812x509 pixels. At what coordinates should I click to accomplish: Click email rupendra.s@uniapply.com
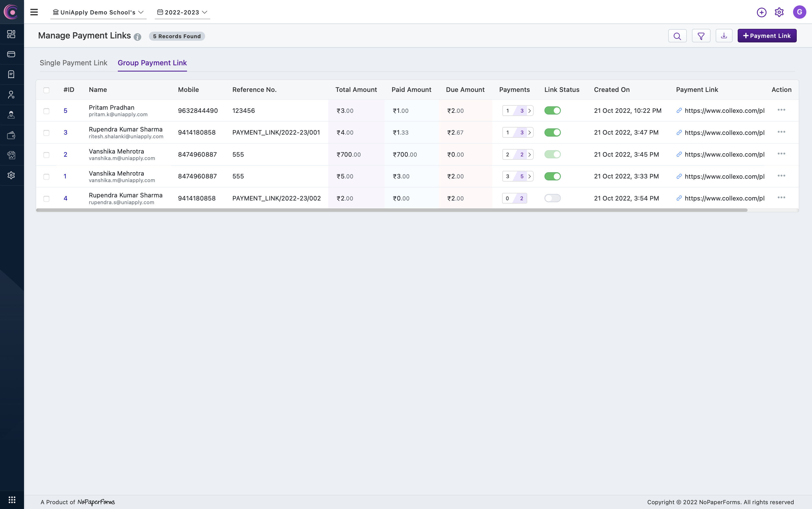tap(121, 203)
